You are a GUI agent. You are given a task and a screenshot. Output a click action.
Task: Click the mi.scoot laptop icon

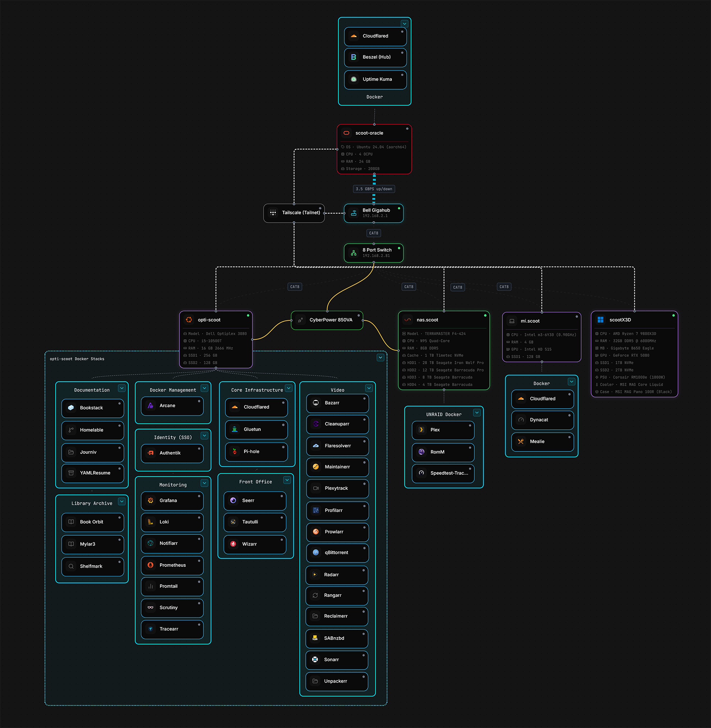pos(512,321)
